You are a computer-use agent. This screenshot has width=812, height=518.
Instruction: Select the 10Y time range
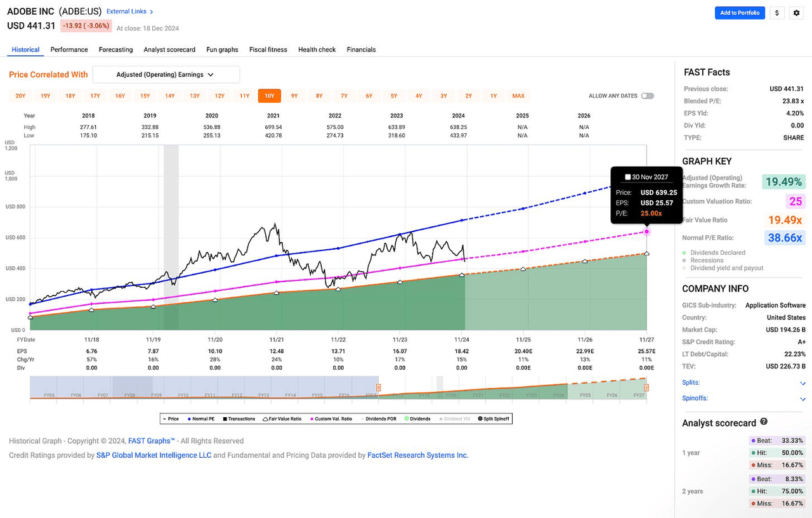tap(270, 96)
